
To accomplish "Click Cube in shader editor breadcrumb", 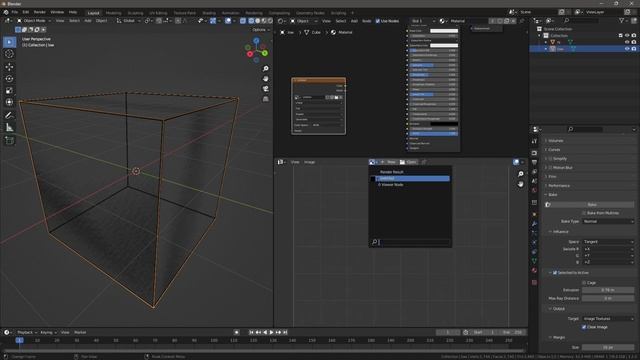I will (312, 32).
